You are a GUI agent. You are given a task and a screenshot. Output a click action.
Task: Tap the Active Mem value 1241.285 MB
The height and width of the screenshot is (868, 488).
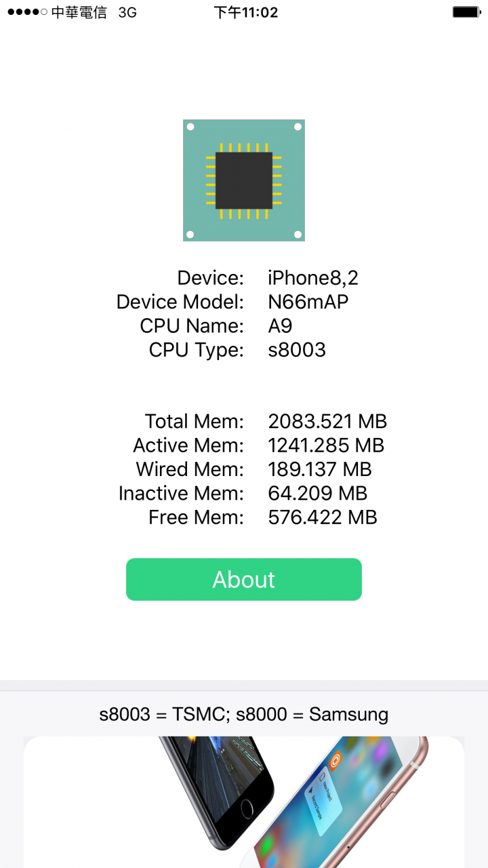coord(326,446)
